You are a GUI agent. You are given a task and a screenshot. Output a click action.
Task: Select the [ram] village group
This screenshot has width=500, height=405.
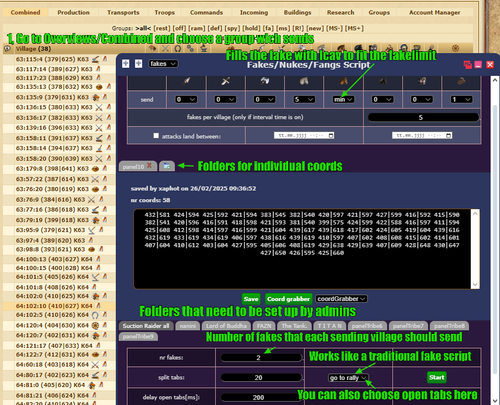[x=197, y=28]
